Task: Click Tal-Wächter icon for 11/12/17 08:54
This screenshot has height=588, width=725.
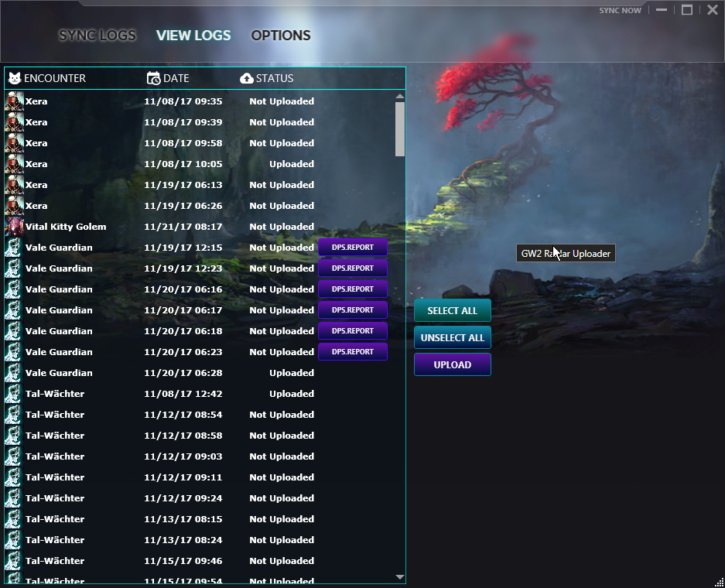Action: [14, 414]
